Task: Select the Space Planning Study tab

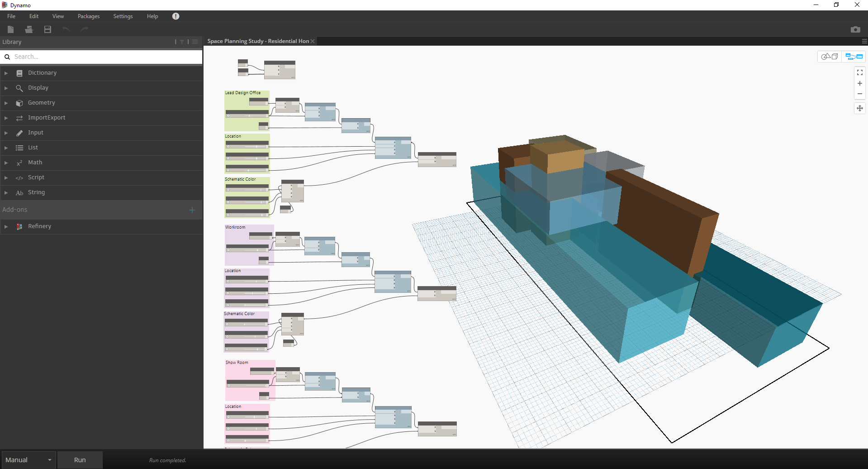Action: coord(258,41)
